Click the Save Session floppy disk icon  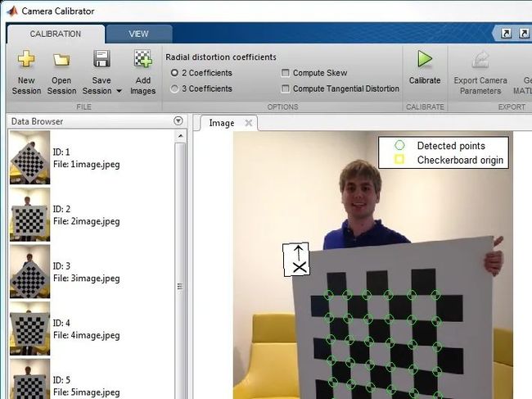(x=101, y=60)
